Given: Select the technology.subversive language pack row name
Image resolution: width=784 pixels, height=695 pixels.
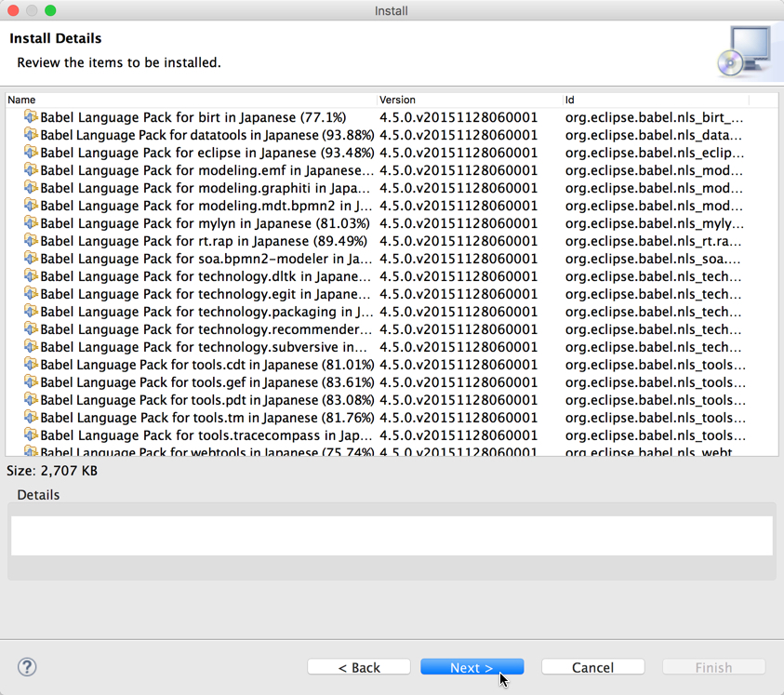Looking at the screenshot, I should click(204, 347).
